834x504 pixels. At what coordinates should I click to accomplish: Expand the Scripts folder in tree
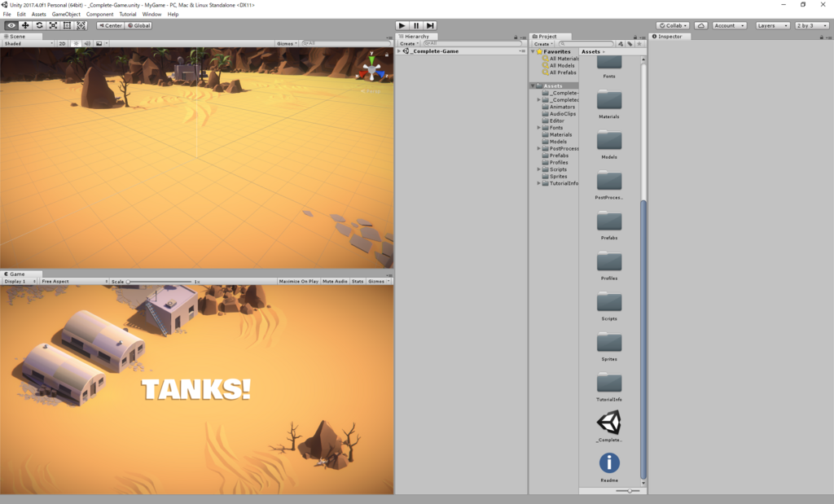539,169
